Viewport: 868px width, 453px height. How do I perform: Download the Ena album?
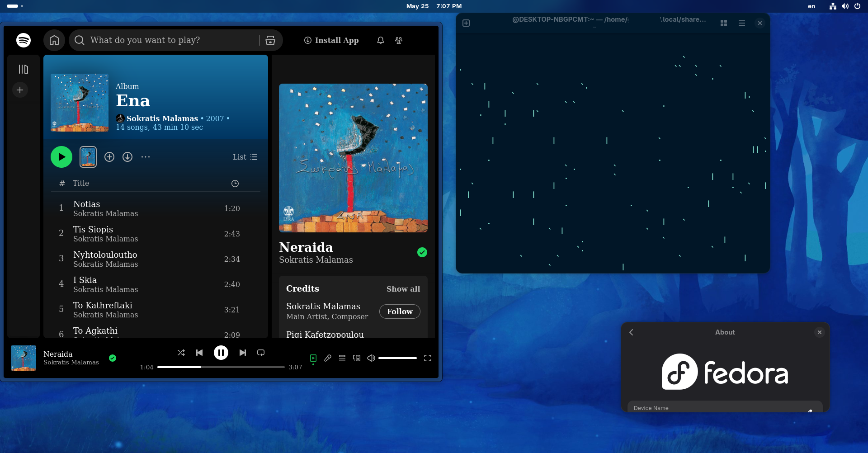point(127,157)
